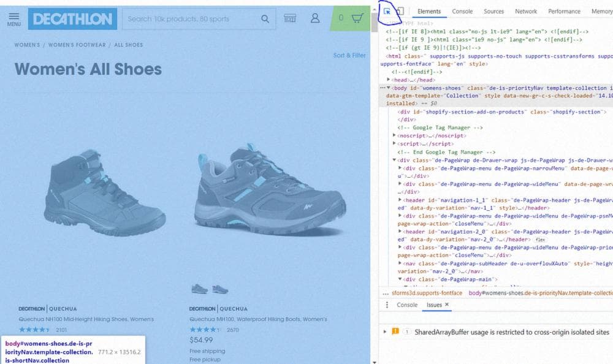Select the first small shoe color thumbnail
The image size is (613, 364).
click(199, 289)
